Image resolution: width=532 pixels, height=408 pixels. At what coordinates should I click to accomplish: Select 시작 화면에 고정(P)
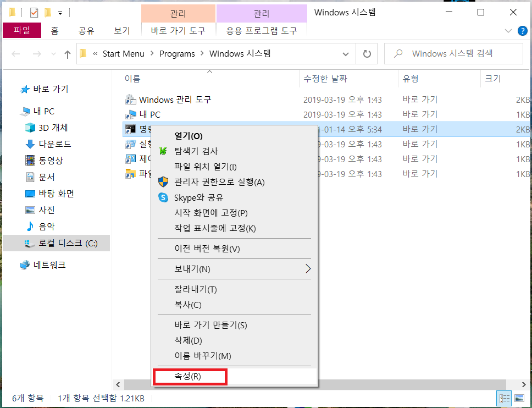[x=235, y=213]
